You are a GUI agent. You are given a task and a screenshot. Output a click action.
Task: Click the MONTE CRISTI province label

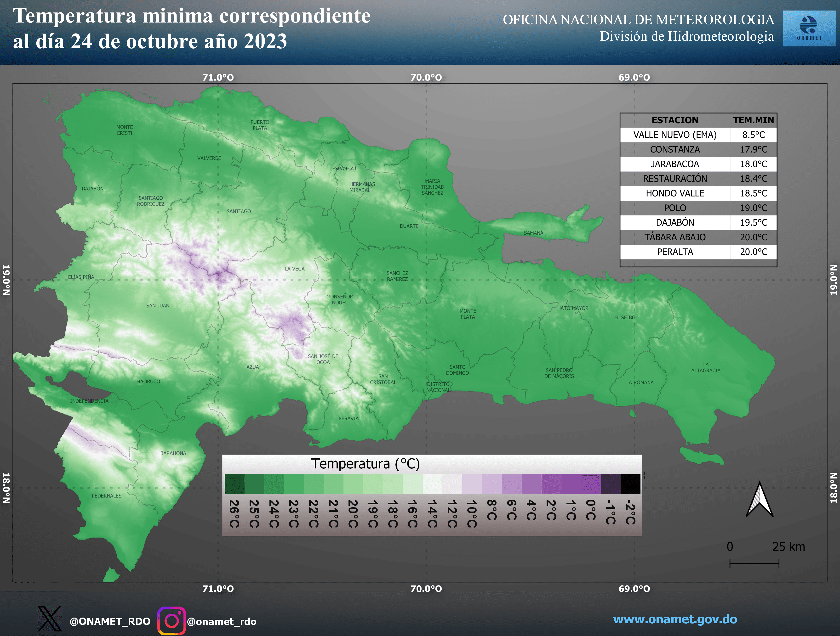(x=125, y=130)
